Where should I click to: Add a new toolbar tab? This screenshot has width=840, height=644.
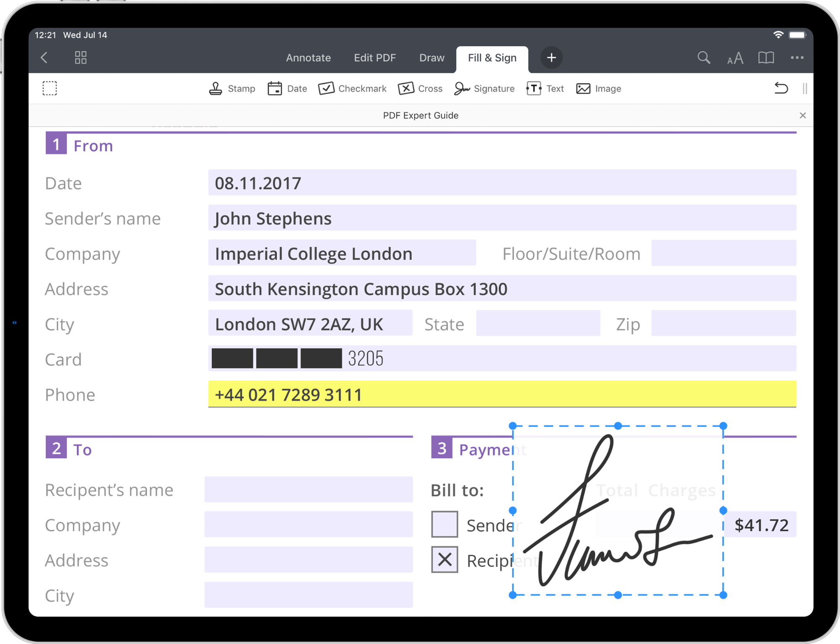(x=551, y=58)
